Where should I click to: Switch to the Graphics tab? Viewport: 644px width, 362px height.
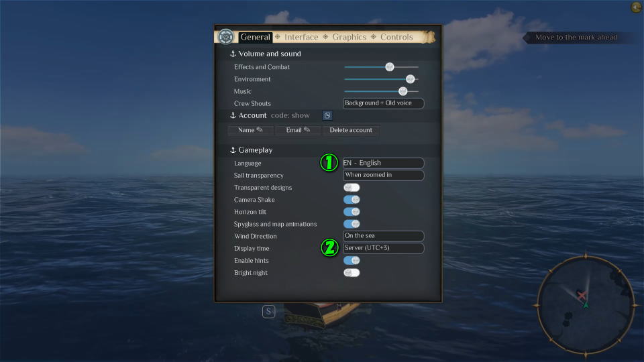pos(349,38)
